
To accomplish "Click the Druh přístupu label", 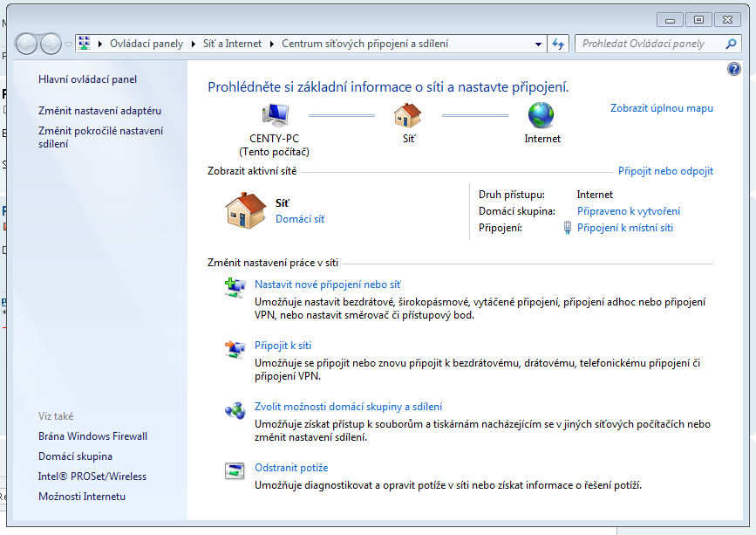I will coord(512,195).
